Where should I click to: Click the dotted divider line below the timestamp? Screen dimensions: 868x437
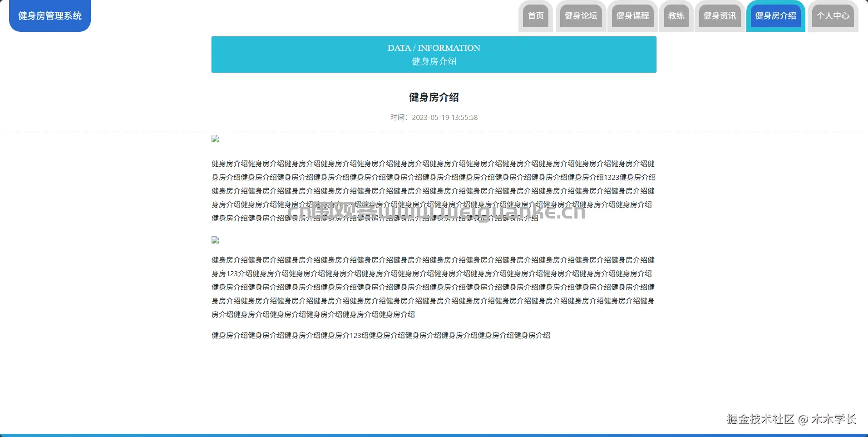433,131
